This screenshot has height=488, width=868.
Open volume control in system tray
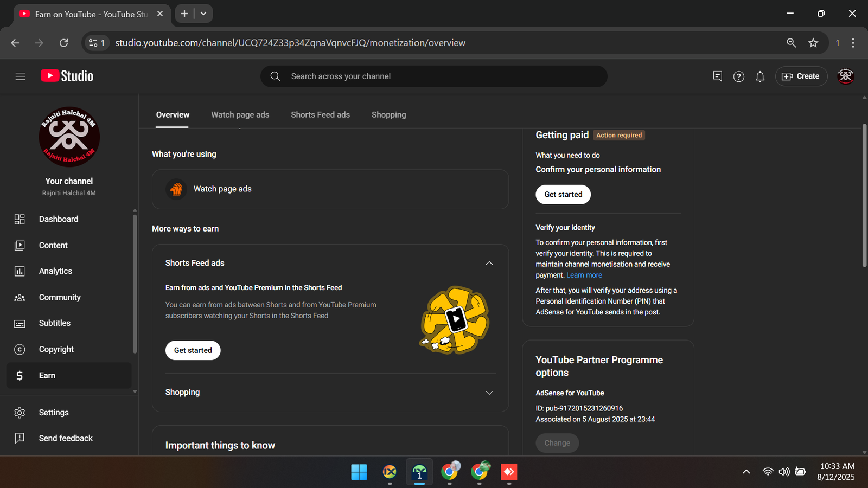pos(784,472)
